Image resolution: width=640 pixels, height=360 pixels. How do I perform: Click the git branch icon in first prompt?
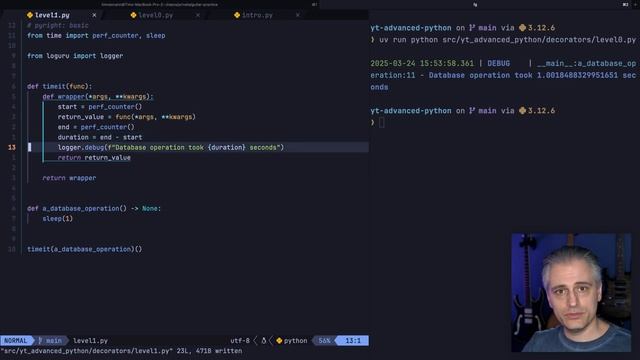(472, 28)
